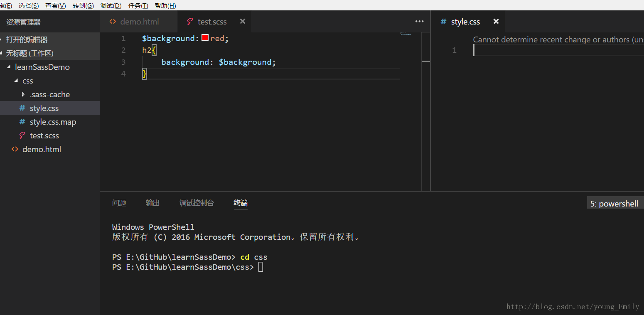
Task: Click the HTML icon beside demo.html in explorer
Action: click(15, 149)
